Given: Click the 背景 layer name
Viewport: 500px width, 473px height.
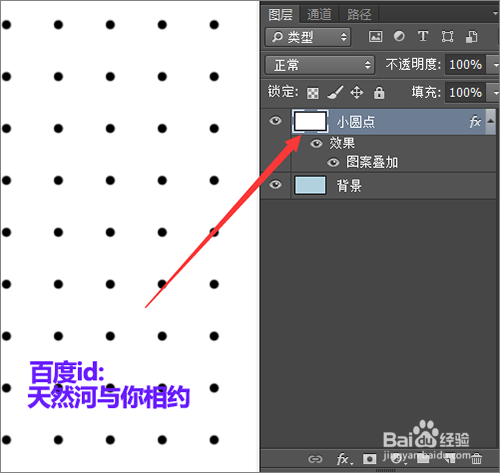Looking at the screenshot, I should 349,186.
